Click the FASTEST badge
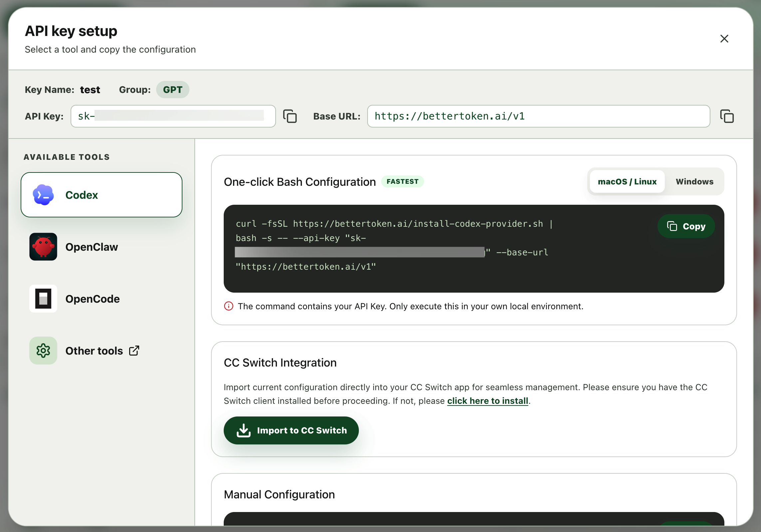761x532 pixels. [402, 181]
